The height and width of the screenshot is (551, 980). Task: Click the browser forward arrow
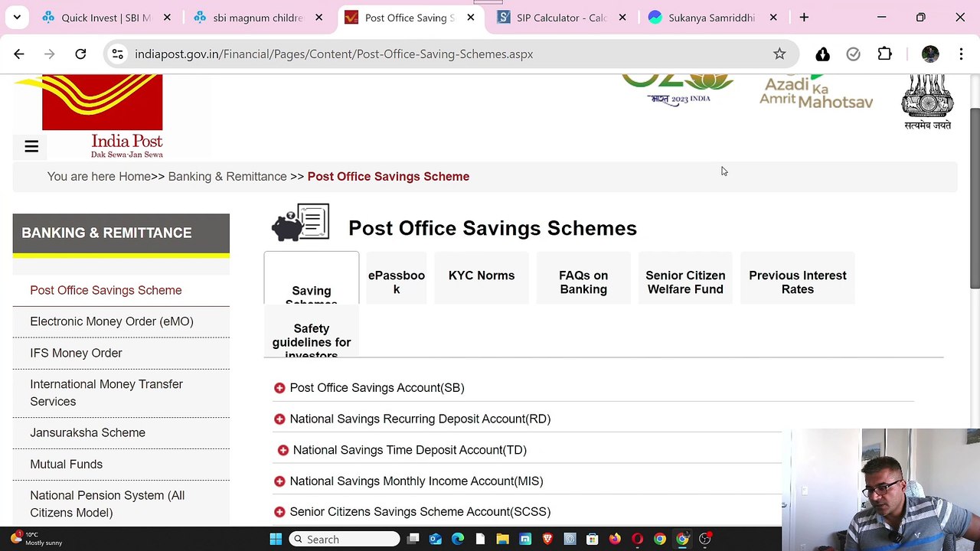[50, 54]
